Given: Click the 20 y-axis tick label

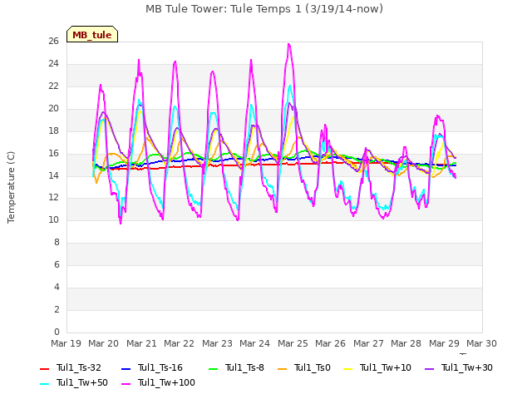Looking at the screenshot, I should pos(54,109).
